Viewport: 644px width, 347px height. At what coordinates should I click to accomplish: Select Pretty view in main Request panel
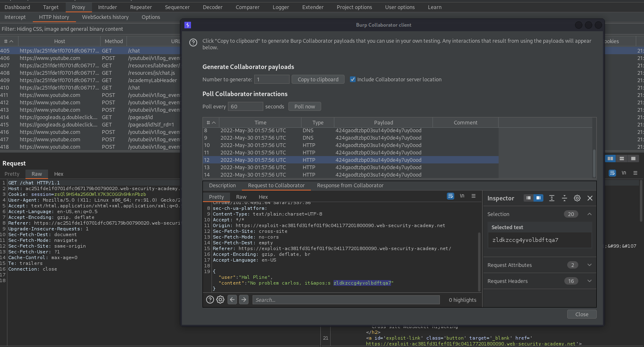tap(12, 174)
